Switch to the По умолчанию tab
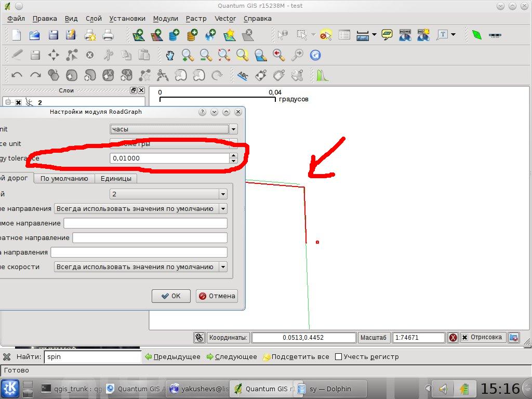532x399 pixels. (64, 179)
